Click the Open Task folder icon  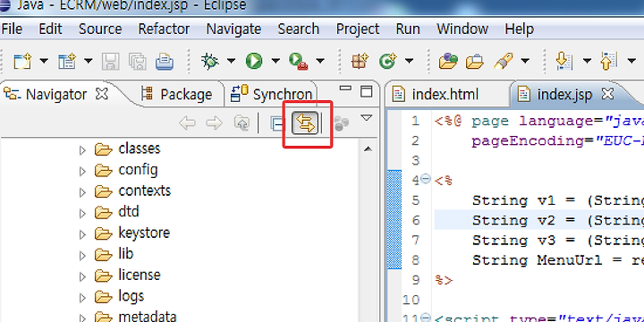pos(474,62)
